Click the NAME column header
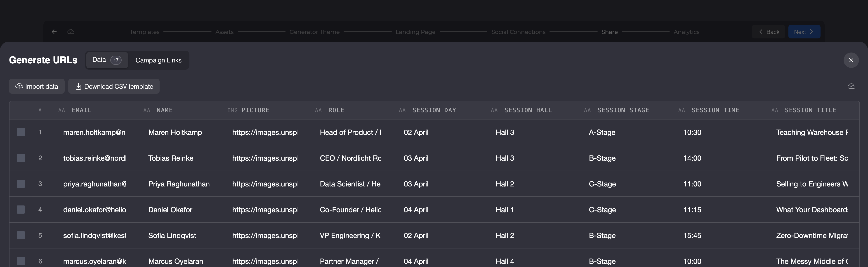The width and height of the screenshot is (868, 267). click(164, 110)
